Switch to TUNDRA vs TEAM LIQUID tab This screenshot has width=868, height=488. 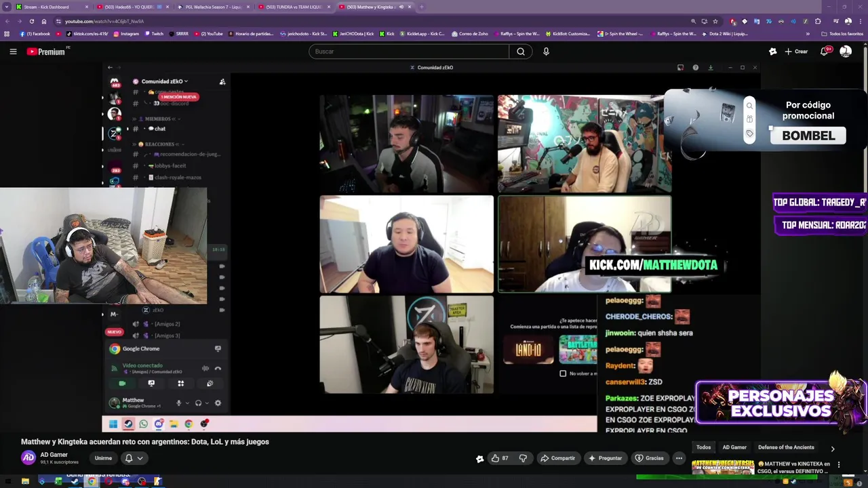point(293,7)
